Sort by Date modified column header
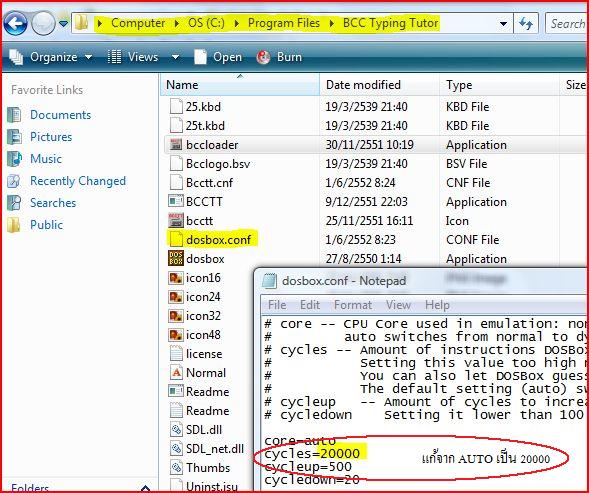 tap(379, 85)
